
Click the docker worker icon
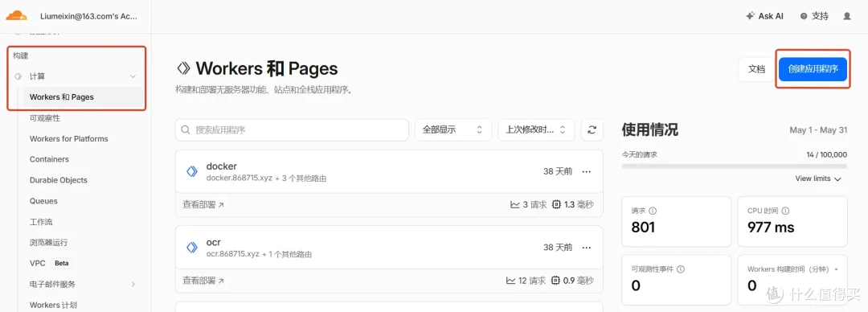[191, 172]
